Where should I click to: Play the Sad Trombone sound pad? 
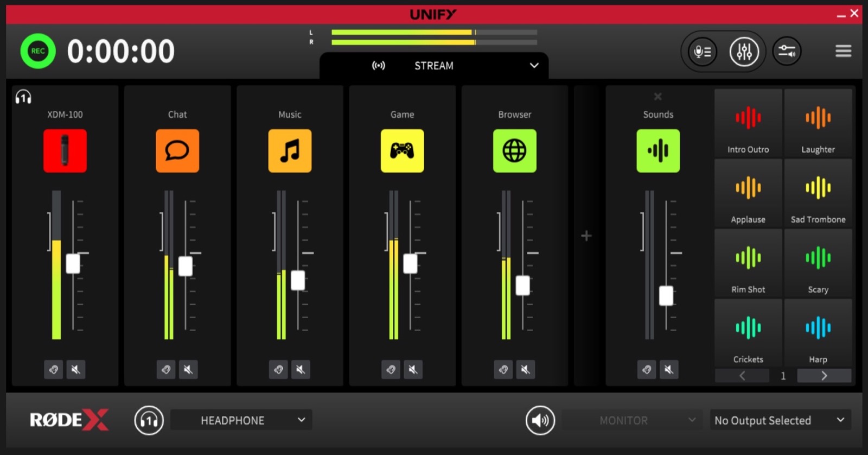tap(818, 193)
